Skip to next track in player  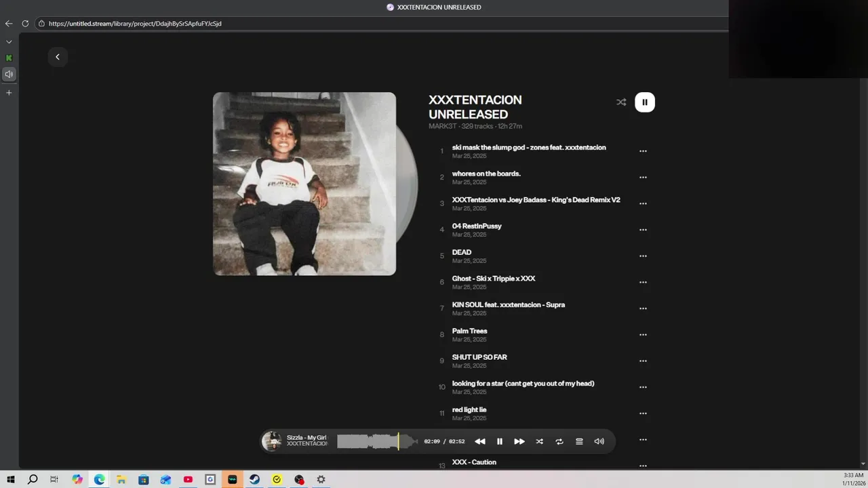pos(519,441)
